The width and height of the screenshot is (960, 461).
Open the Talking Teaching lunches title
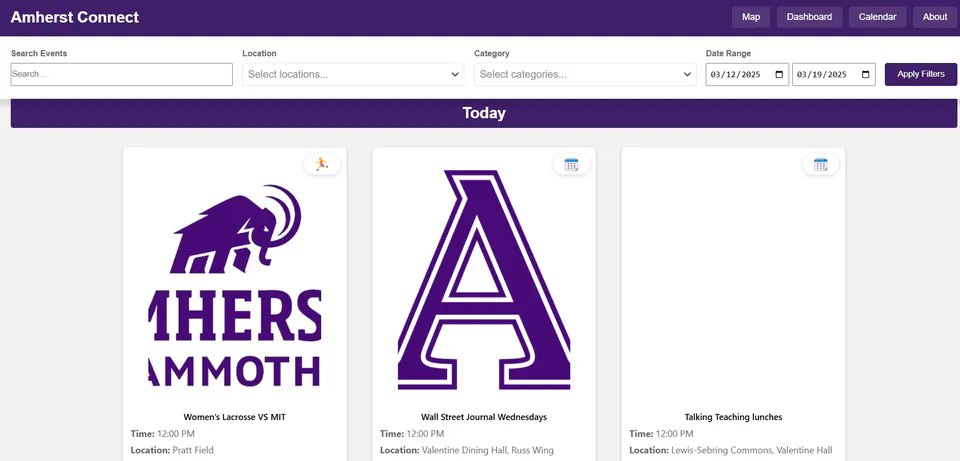[733, 417]
